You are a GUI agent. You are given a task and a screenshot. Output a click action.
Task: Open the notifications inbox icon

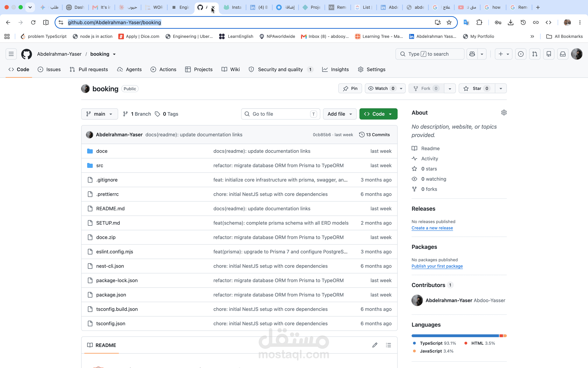click(563, 54)
